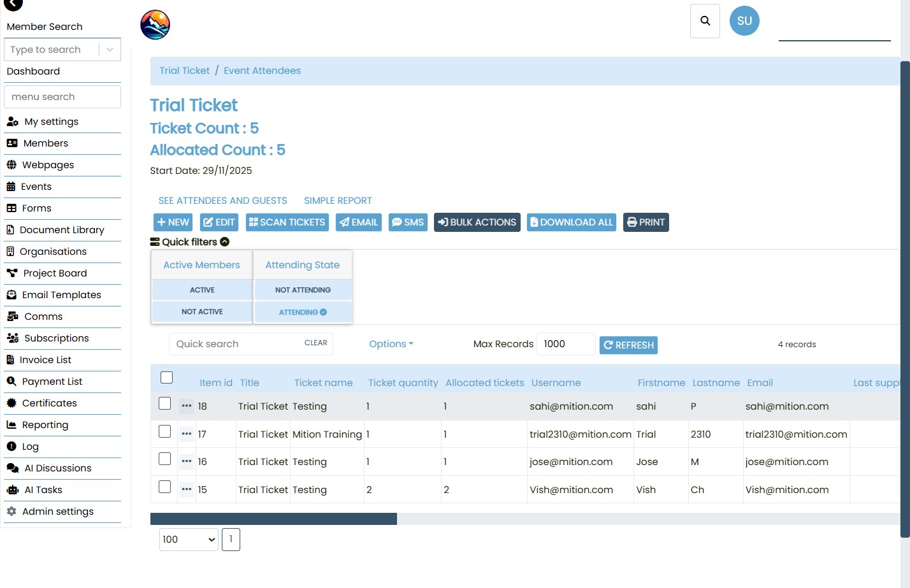Apply the Not Attending filter
The height and width of the screenshot is (588, 910).
coord(303,290)
